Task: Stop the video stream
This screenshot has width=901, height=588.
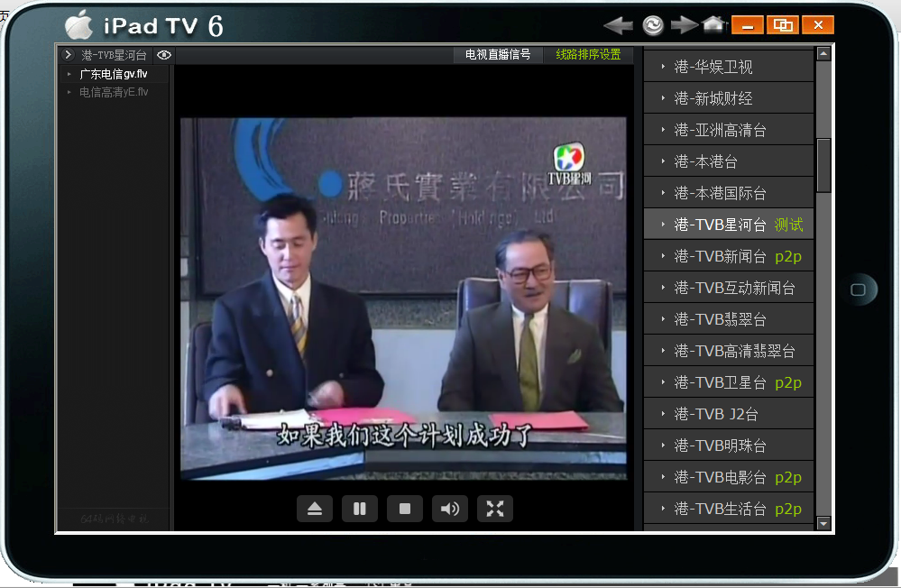Action: (x=405, y=509)
